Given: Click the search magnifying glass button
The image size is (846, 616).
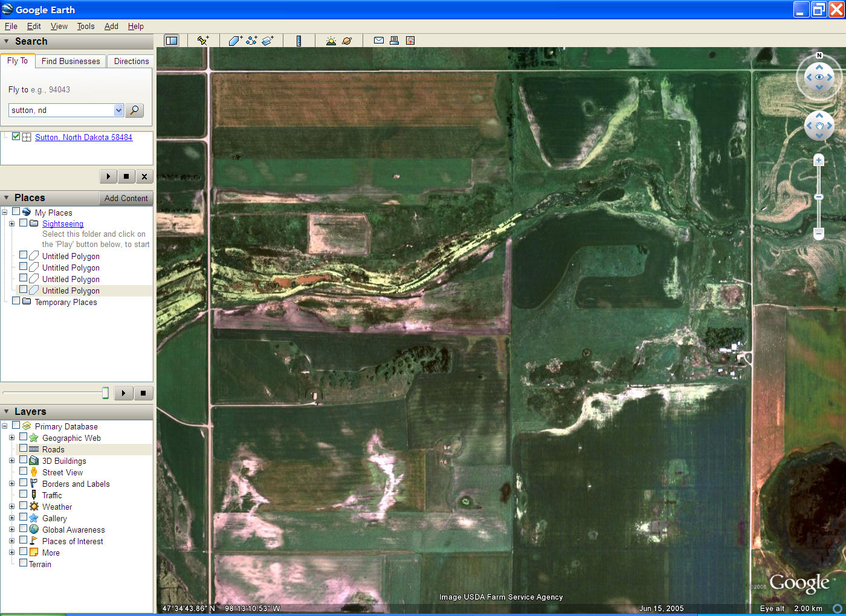Looking at the screenshot, I should point(135,110).
